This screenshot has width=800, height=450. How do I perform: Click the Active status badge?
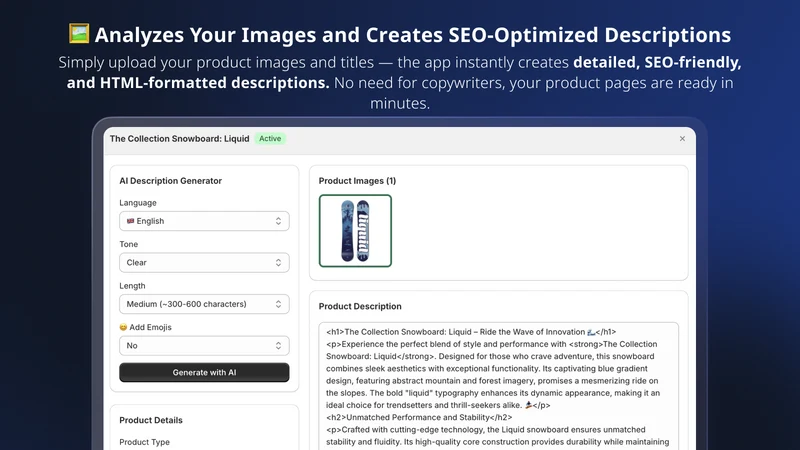(270, 139)
